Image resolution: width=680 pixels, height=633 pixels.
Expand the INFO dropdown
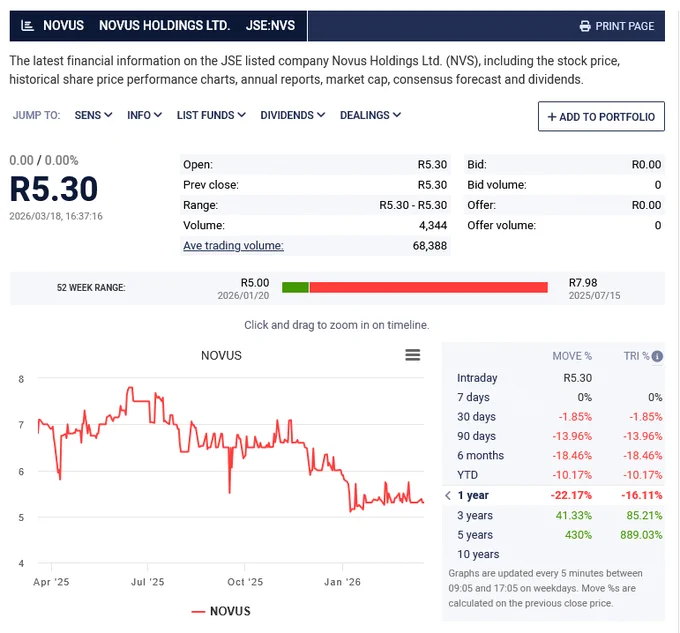(144, 115)
